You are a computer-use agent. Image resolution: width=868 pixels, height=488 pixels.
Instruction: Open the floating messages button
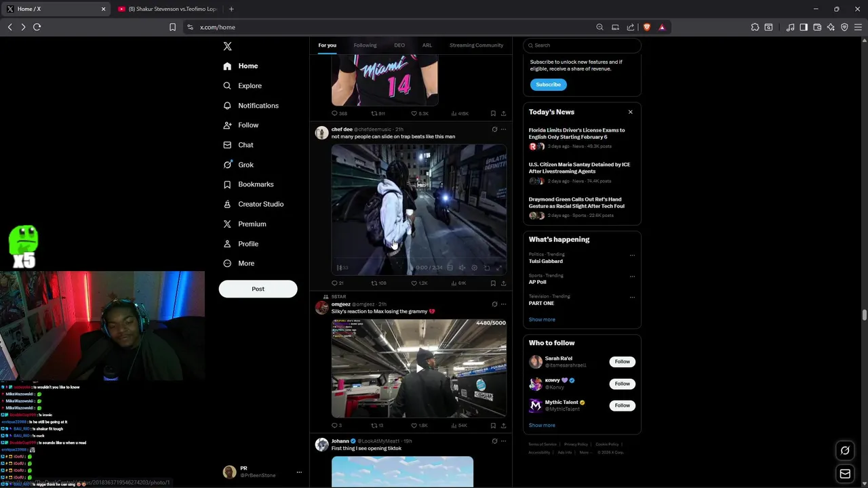pos(845,474)
